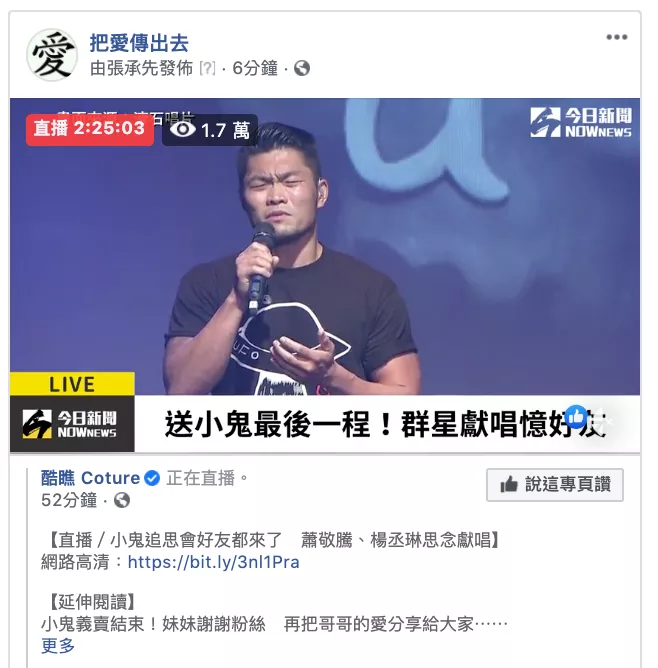Click the 愛 page profile picture

coord(52,55)
